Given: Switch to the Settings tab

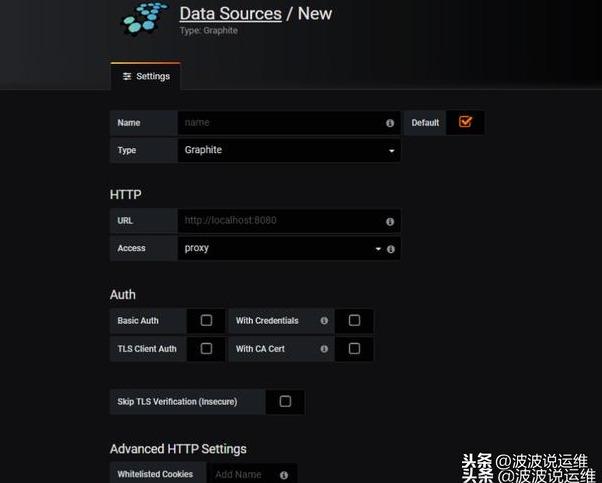Looking at the screenshot, I should [x=146, y=76].
